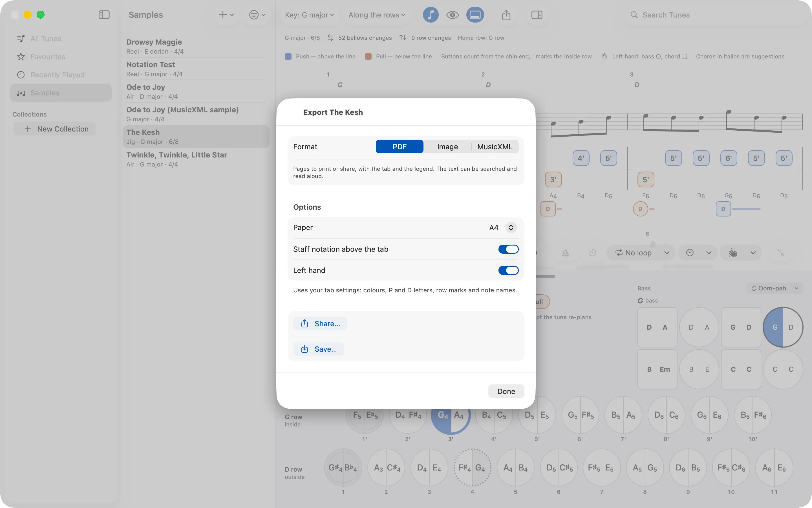Select the PDF format tab
The image size is (812, 508).
click(x=399, y=146)
